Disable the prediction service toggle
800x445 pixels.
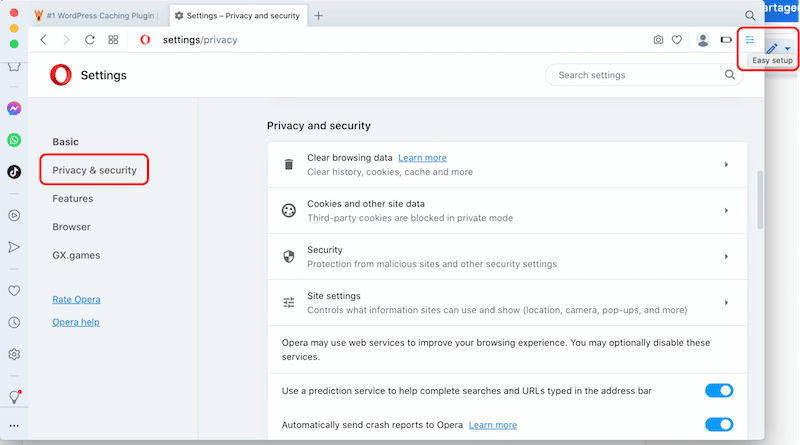tap(719, 390)
